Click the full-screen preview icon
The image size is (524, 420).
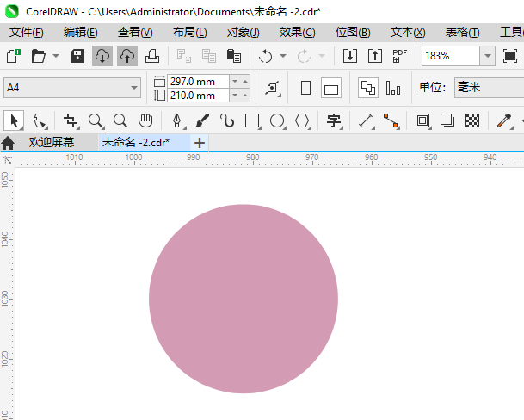(510, 56)
